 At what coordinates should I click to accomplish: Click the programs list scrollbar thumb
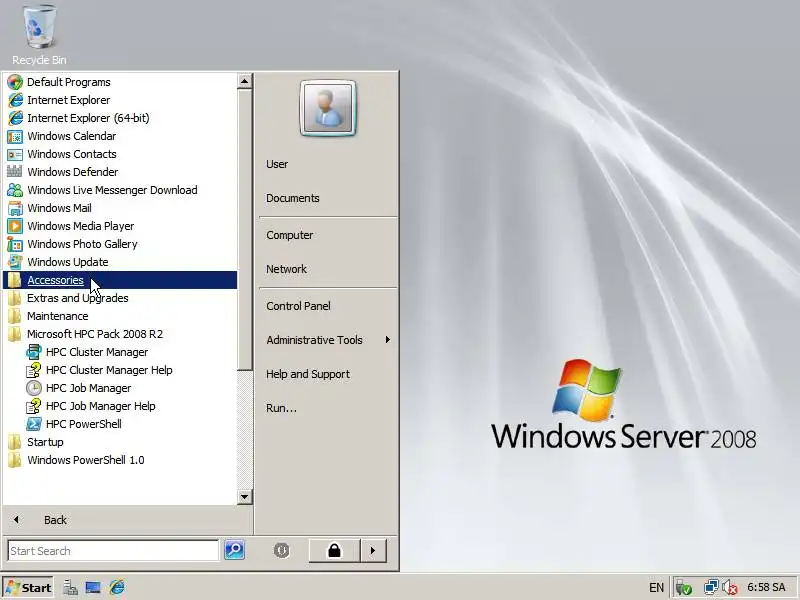tap(245, 230)
